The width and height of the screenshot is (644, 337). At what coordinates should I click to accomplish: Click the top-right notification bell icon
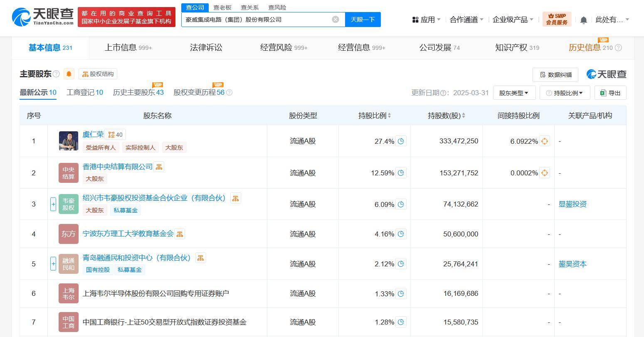[583, 20]
